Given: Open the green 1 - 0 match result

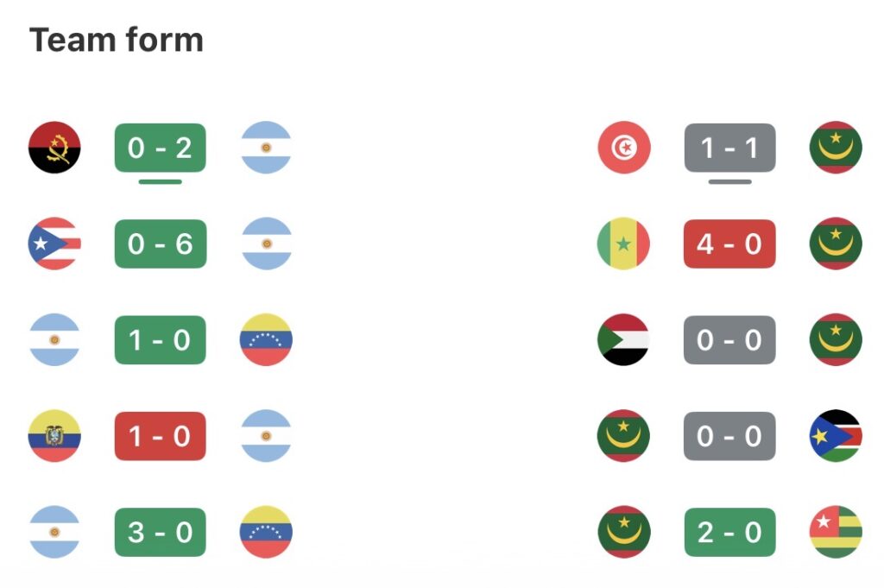Looking at the screenshot, I should (x=160, y=339).
